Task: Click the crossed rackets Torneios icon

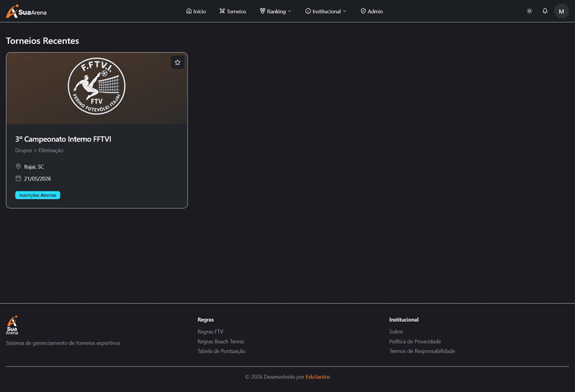Action: [222, 11]
